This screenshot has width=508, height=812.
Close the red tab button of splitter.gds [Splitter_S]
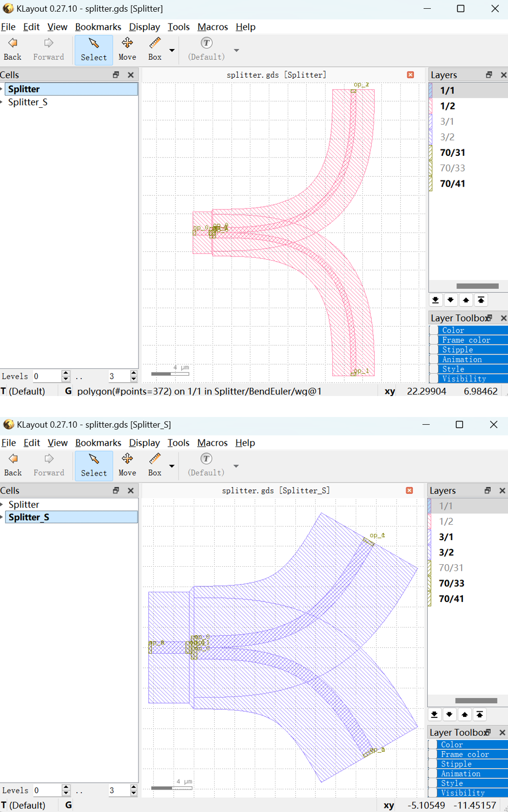(409, 490)
